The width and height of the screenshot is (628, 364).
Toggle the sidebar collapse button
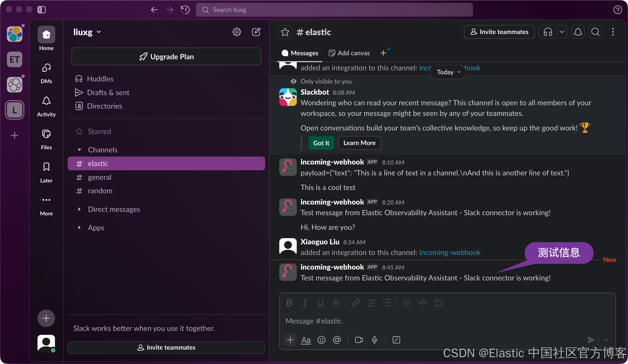[x=41, y=10]
